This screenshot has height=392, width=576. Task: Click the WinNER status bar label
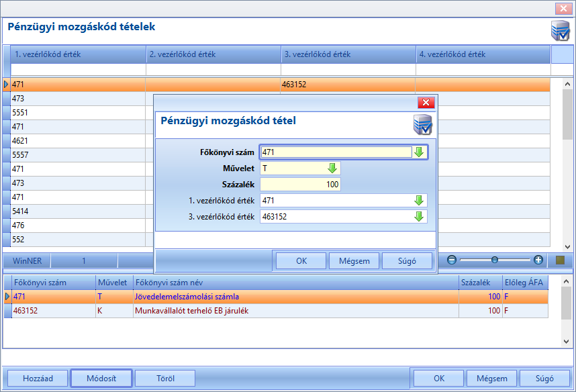pyautogui.click(x=27, y=261)
